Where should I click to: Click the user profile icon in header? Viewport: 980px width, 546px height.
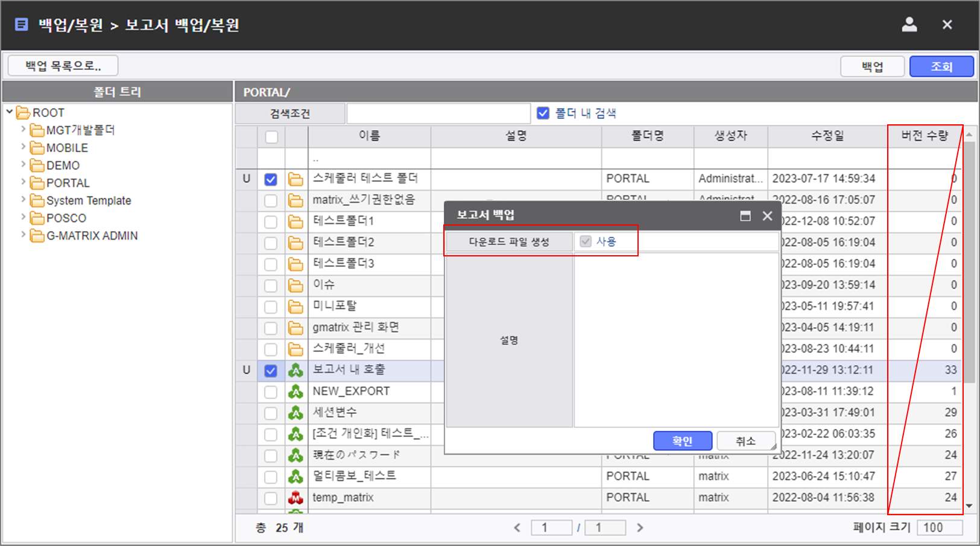pyautogui.click(x=909, y=25)
